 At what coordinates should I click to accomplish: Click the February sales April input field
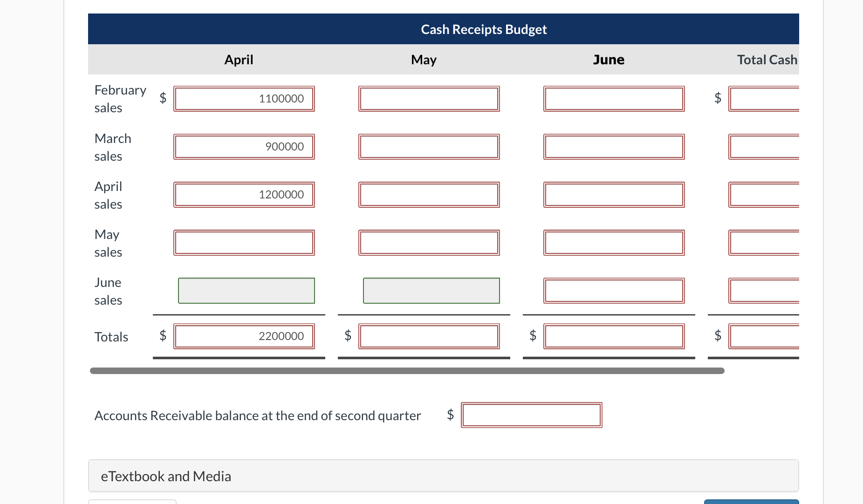244,99
